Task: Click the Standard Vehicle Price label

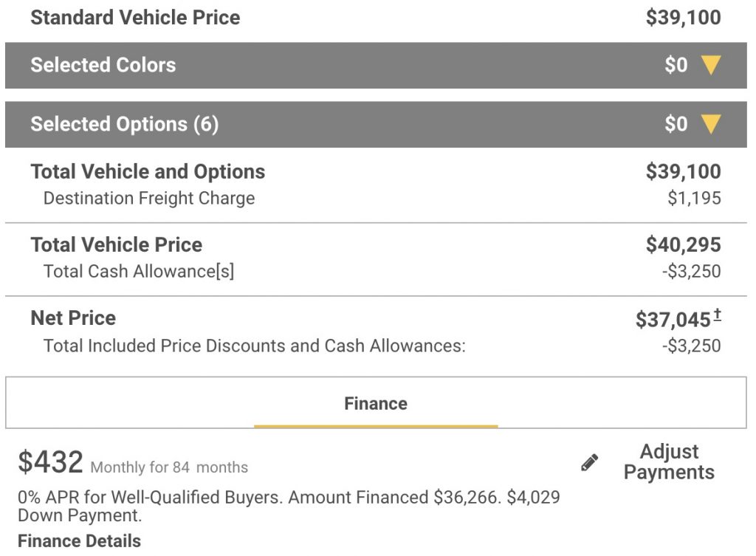Action: pos(136,18)
